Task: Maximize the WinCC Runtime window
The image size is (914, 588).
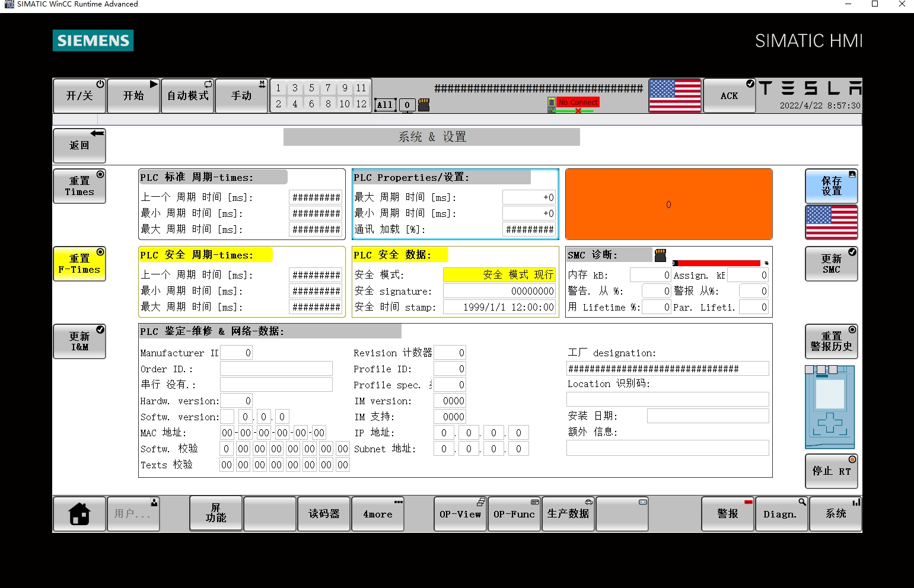Action: pos(874,4)
